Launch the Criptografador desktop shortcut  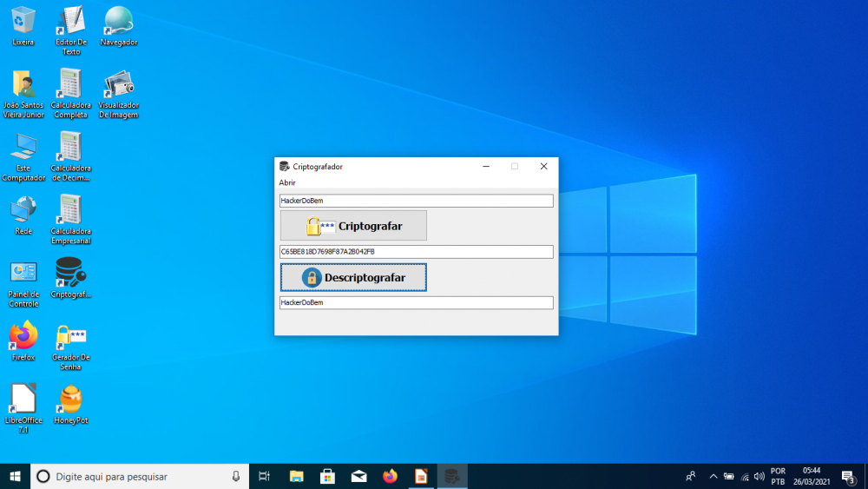70,278
